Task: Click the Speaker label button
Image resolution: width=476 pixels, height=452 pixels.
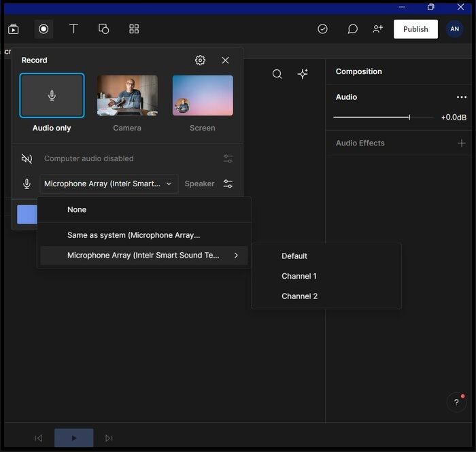Action: [x=199, y=184]
